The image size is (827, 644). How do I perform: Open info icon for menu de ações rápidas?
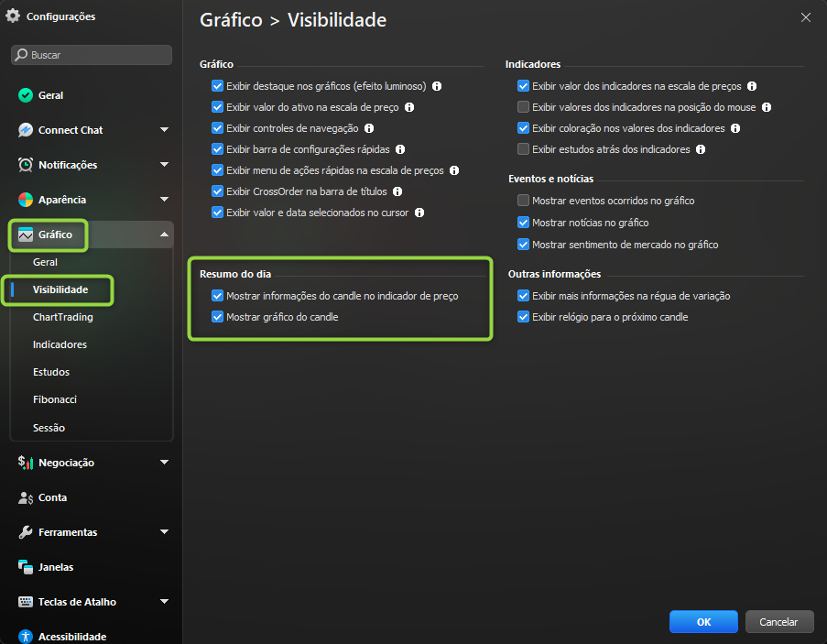[x=454, y=170]
